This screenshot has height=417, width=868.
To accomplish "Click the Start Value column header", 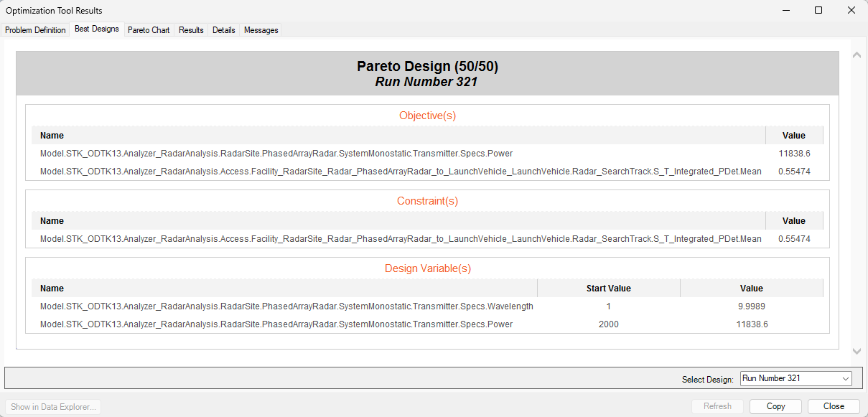I will coord(608,289).
